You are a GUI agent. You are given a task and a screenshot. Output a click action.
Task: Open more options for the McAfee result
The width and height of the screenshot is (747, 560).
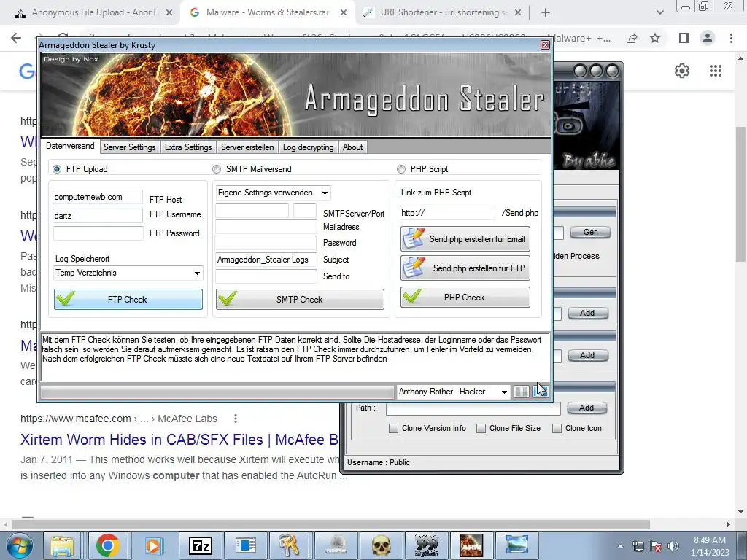[236, 419]
